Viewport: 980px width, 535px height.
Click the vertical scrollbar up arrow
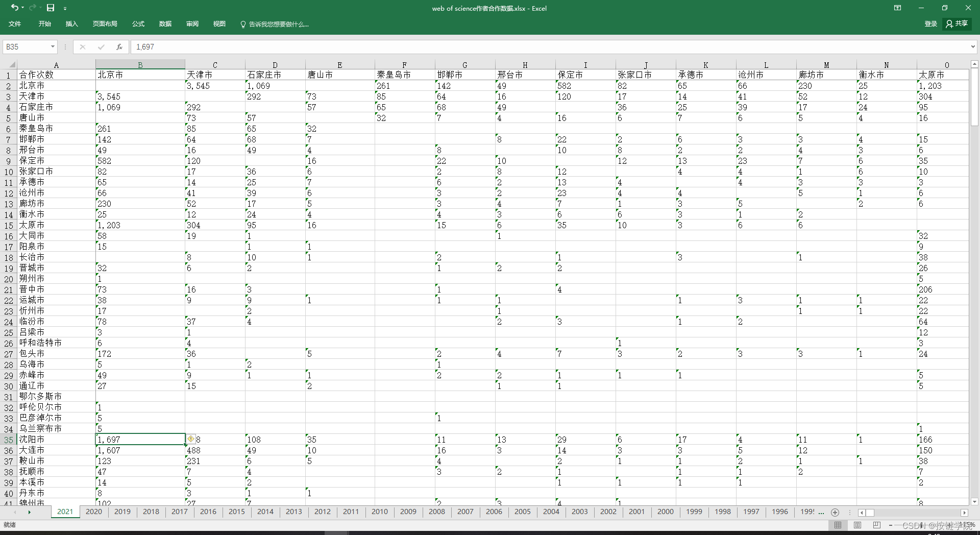click(974, 64)
